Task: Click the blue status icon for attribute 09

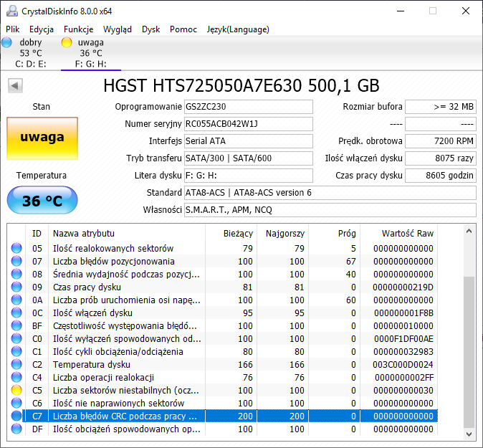Action: coord(16,287)
